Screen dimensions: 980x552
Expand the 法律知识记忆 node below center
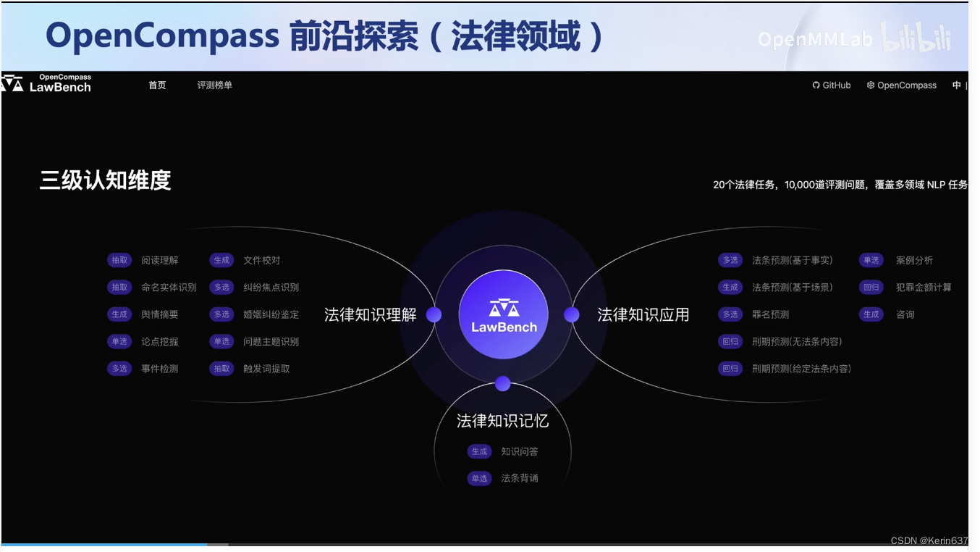[504, 420]
